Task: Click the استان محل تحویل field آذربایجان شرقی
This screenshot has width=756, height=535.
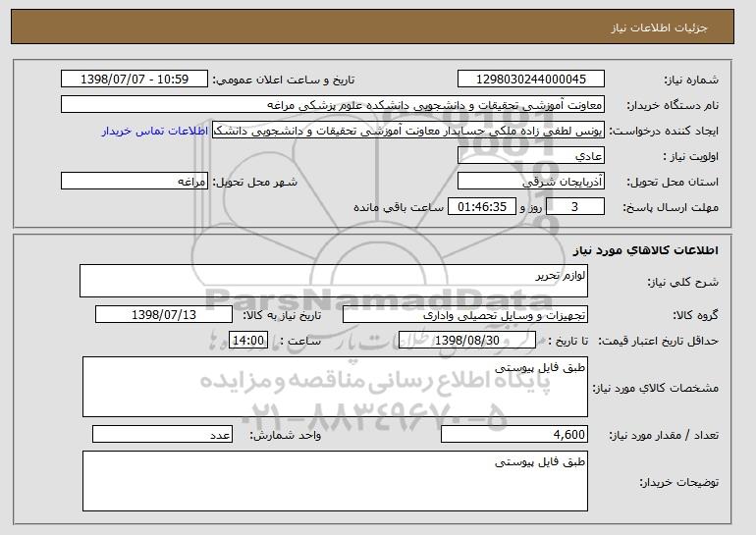Action: pyautogui.click(x=531, y=182)
